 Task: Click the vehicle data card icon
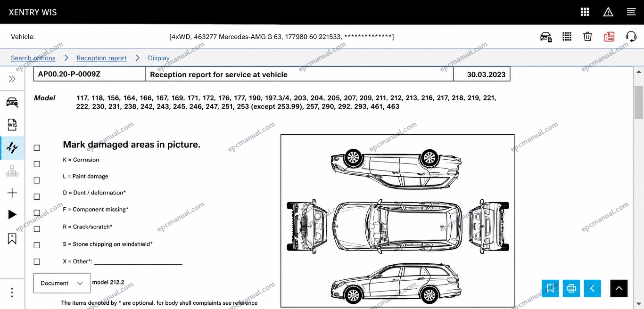tap(546, 37)
